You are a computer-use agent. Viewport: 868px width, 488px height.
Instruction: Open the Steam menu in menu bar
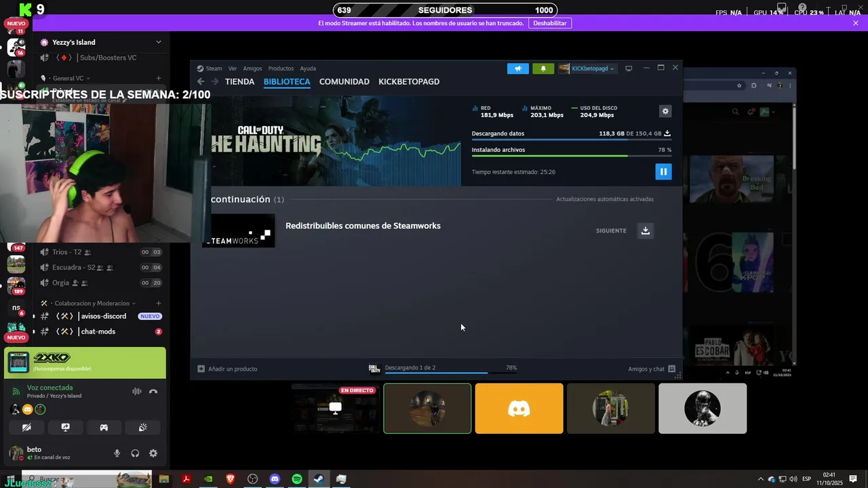point(214,68)
